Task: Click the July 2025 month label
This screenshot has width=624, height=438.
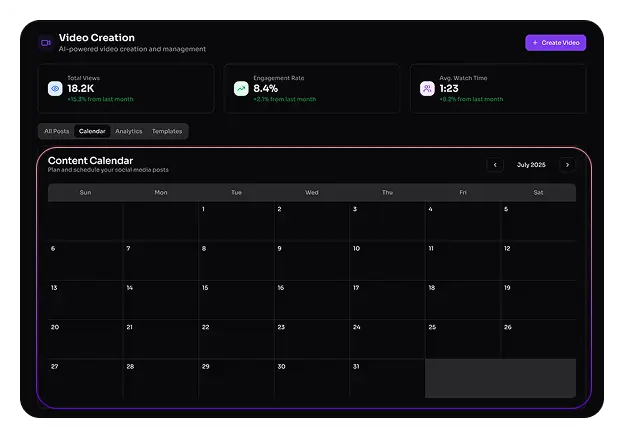Action: (531, 165)
